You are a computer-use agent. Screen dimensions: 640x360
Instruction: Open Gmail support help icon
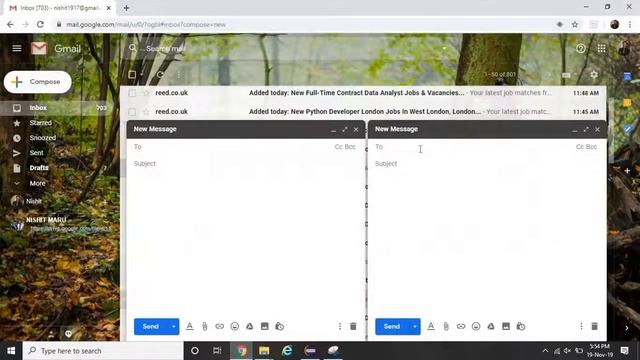tap(580, 49)
